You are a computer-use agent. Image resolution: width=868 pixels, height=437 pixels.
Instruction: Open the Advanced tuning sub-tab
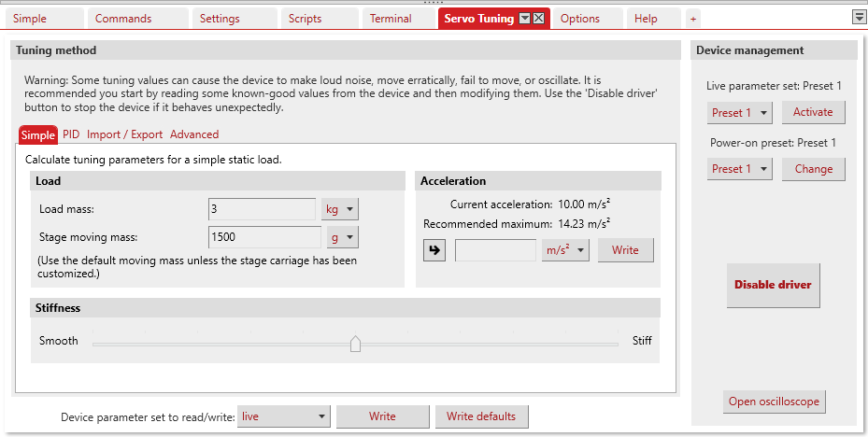click(x=194, y=134)
